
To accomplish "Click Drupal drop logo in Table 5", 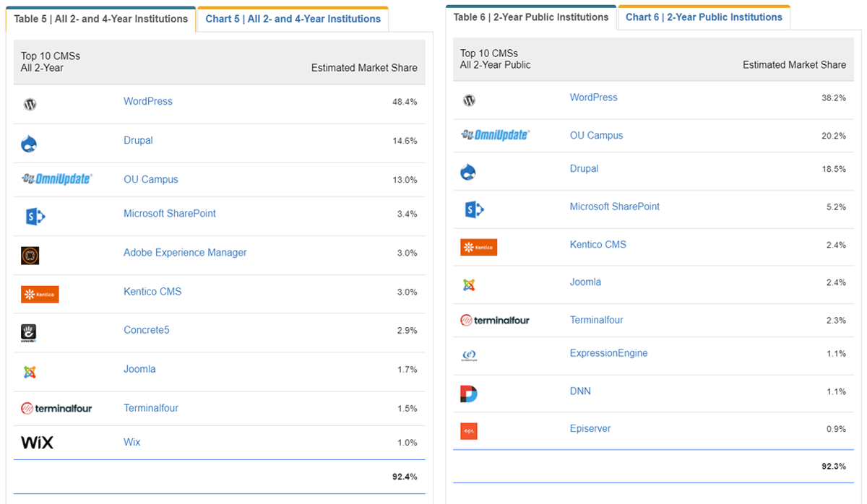I will (x=29, y=144).
